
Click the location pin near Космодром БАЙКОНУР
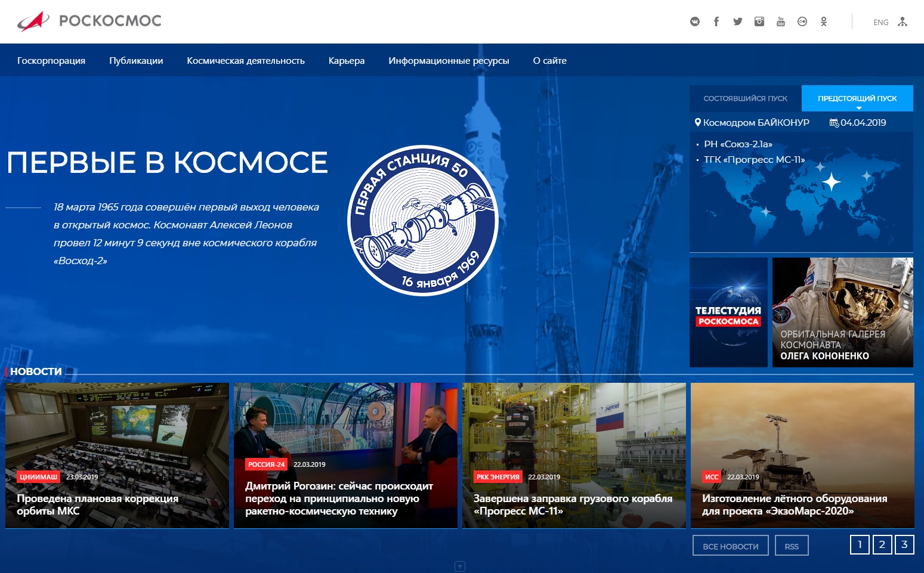click(697, 122)
